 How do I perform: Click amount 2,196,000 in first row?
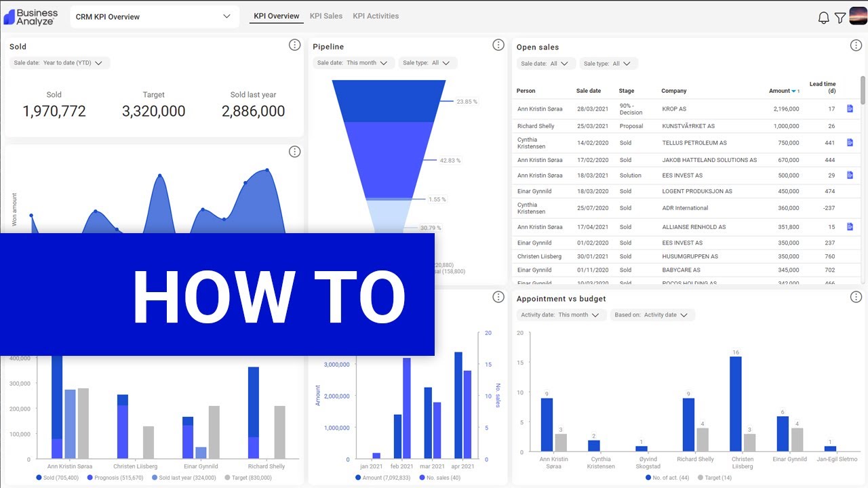[x=786, y=108]
